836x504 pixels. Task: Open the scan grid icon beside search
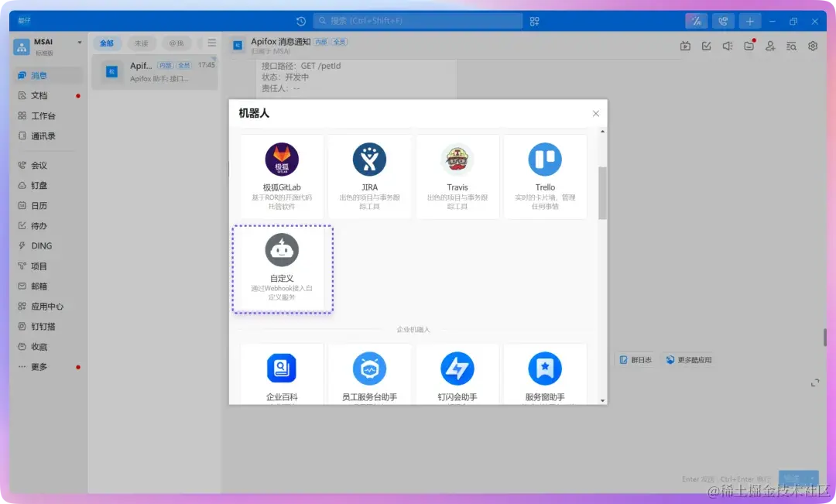pyautogui.click(x=534, y=22)
